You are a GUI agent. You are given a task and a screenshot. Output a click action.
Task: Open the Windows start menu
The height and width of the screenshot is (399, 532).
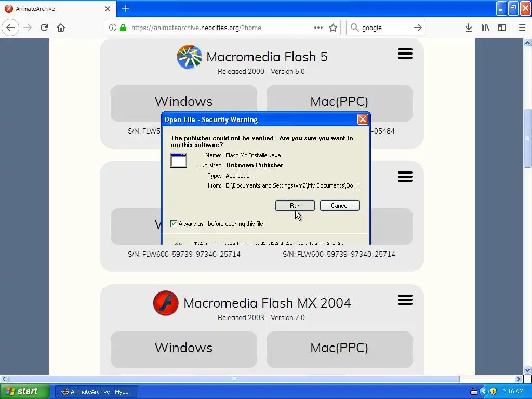pyautogui.click(x=24, y=392)
